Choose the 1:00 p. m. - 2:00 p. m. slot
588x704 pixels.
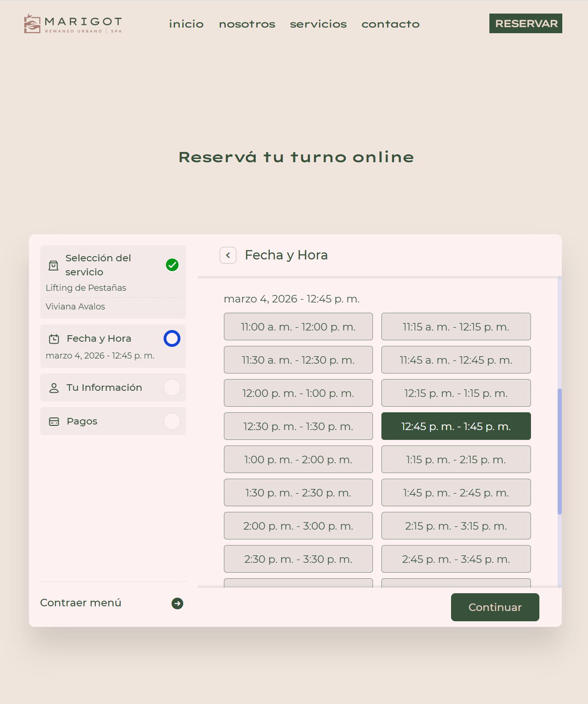(298, 460)
